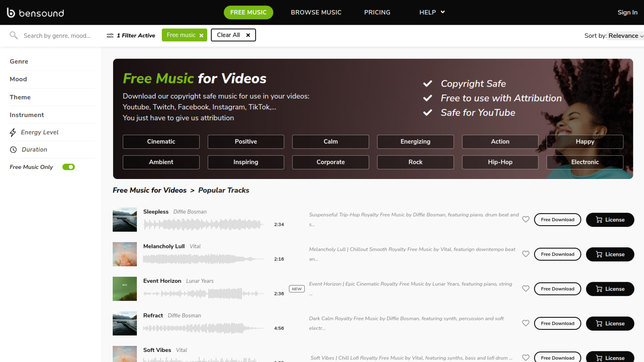Click the Clear All filters button
644x362 pixels.
pos(233,35)
